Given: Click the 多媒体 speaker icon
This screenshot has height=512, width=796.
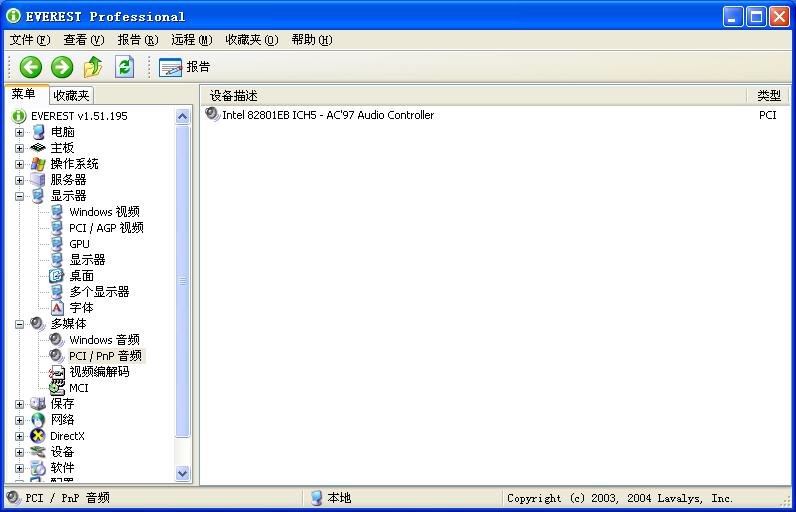Looking at the screenshot, I should click(38, 324).
